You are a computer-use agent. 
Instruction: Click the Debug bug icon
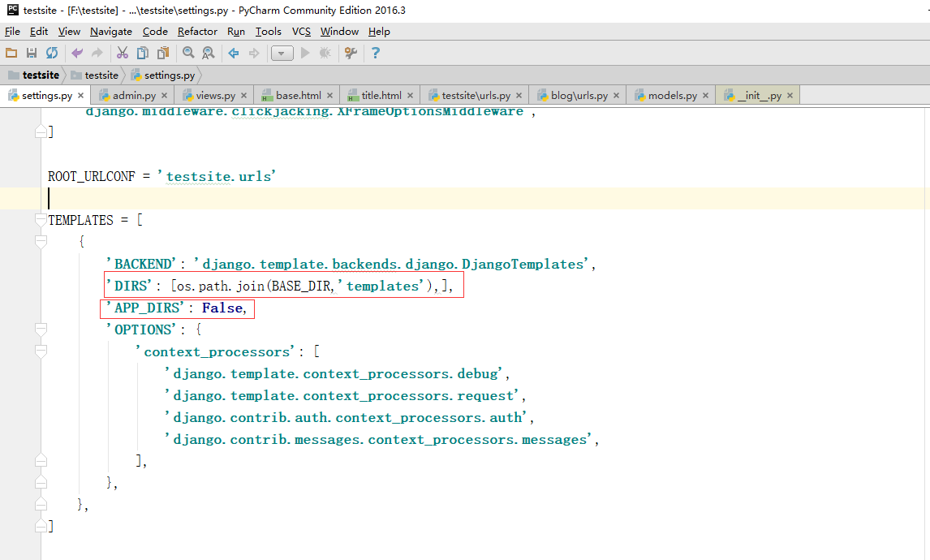325,53
